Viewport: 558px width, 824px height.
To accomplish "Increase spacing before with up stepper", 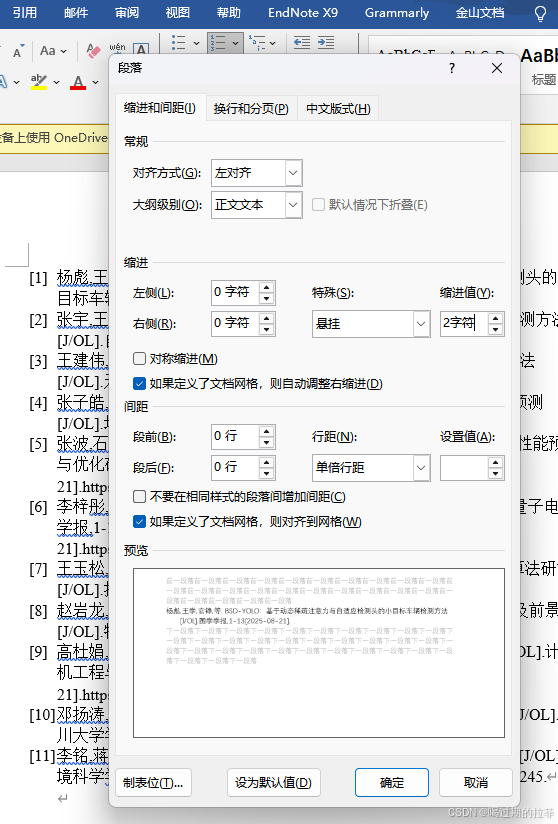I will pyautogui.click(x=267, y=431).
